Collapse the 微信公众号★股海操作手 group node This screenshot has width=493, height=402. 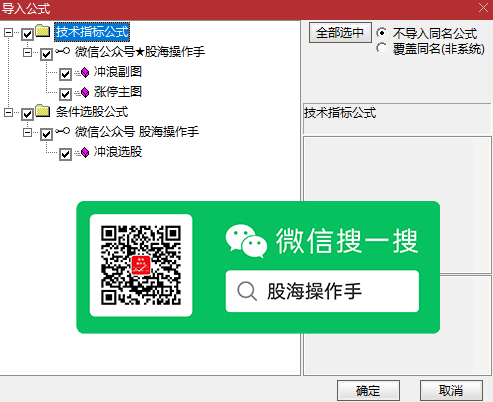coord(27,52)
